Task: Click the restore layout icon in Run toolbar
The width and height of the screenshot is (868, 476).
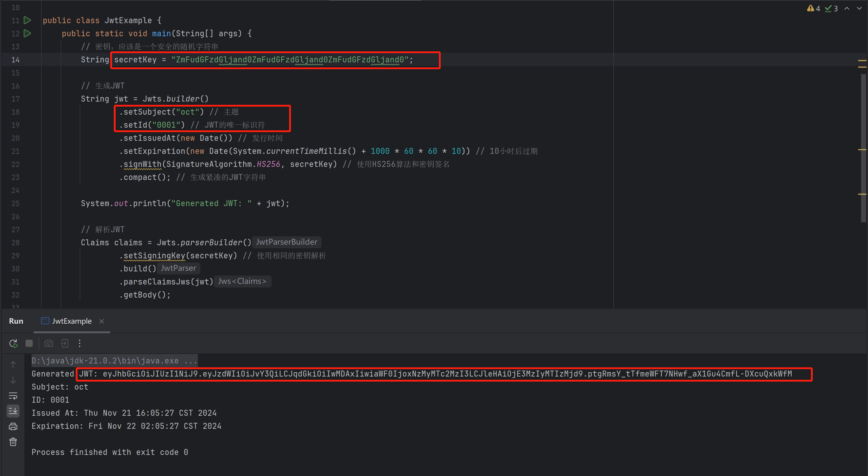Action: click(64, 343)
